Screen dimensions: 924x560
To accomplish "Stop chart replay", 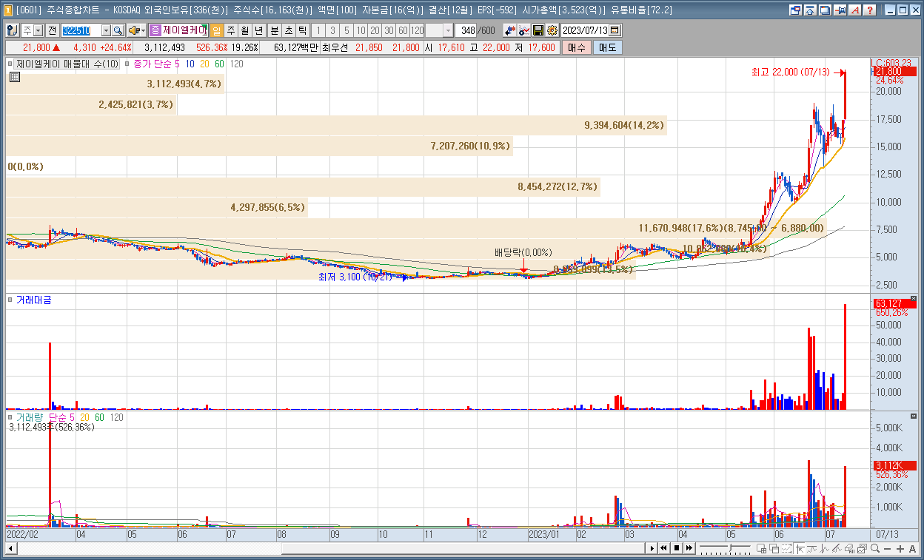I will (677, 548).
